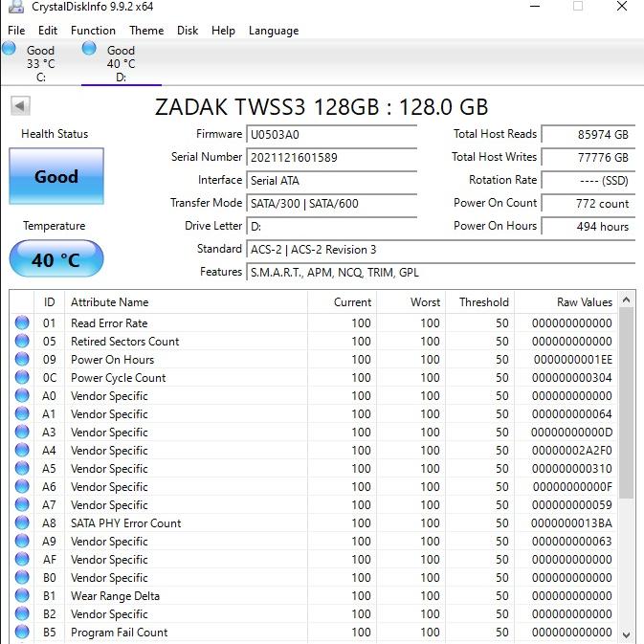Image resolution: width=644 pixels, height=644 pixels.
Task: Click raw value 00000002A2F0
Action: point(571,451)
